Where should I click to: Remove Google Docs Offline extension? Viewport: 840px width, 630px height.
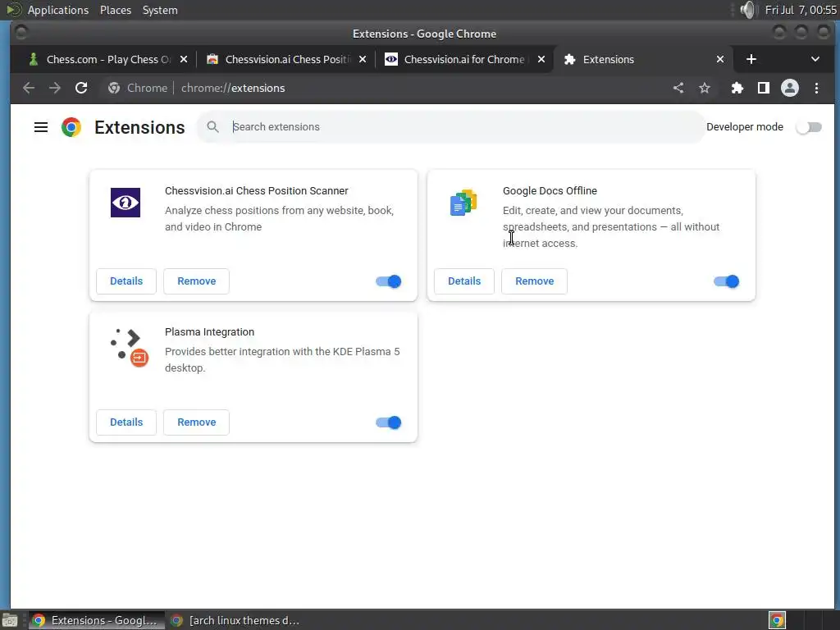click(x=535, y=281)
